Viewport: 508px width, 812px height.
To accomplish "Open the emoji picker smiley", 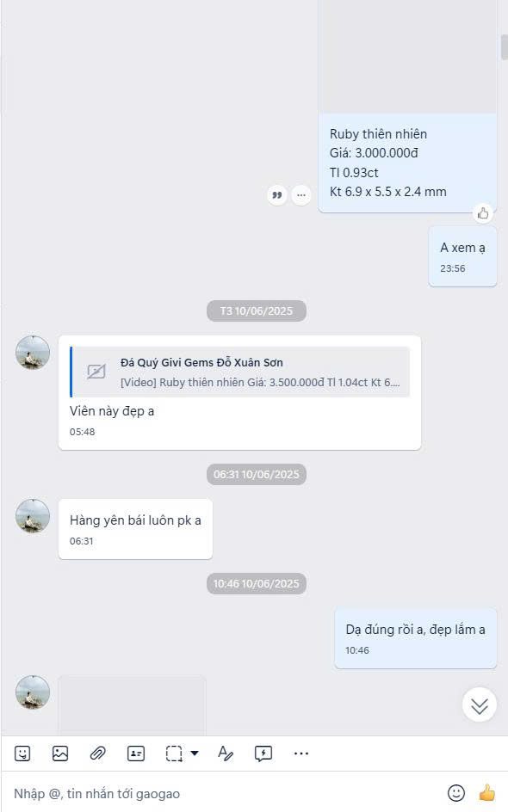I will (456, 793).
